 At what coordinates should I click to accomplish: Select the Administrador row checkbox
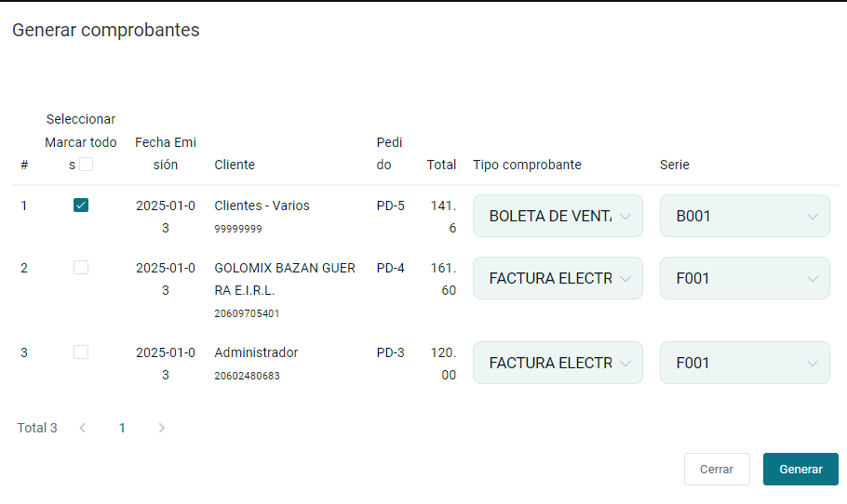click(x=81, y=352)
